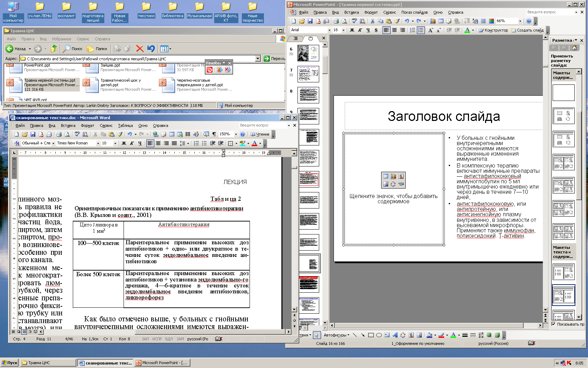Screen dimensions: 588x368
Task: Expand the Explorer address bar dropdown
Action: [x=258, y=59]
